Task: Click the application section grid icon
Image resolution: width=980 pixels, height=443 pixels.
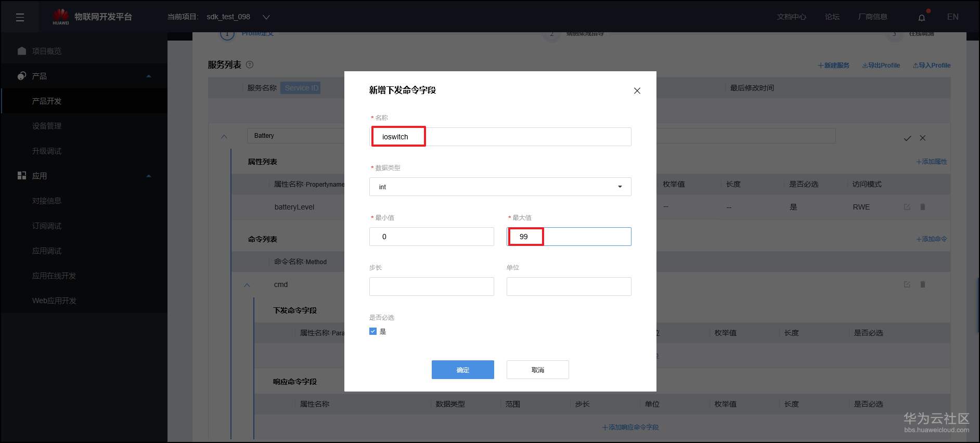Action: pos(22,176)
